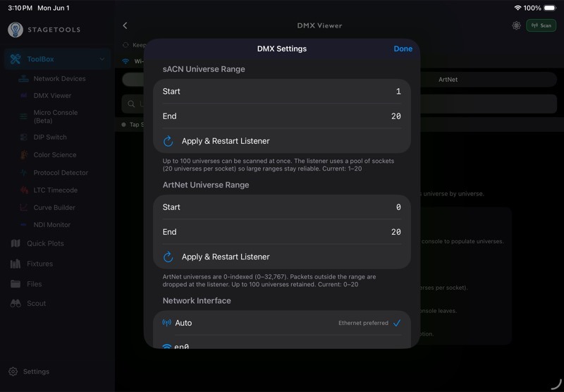
Task: Click the DIP Switch icon
Action: point(24,137)
